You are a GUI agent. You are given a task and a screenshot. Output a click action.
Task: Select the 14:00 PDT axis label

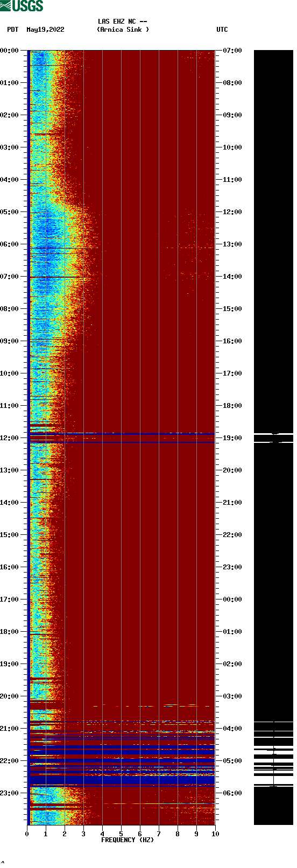coord(10,503)
